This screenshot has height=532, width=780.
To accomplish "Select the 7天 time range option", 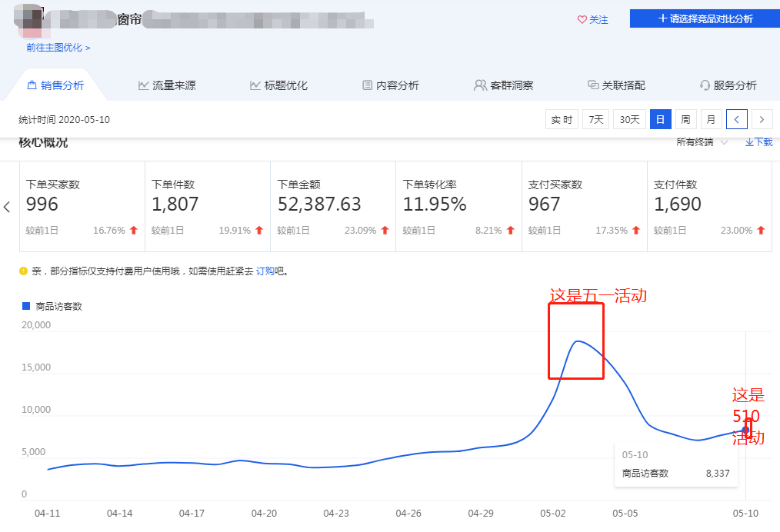I will pyautogui.click(x=595, y=119).
